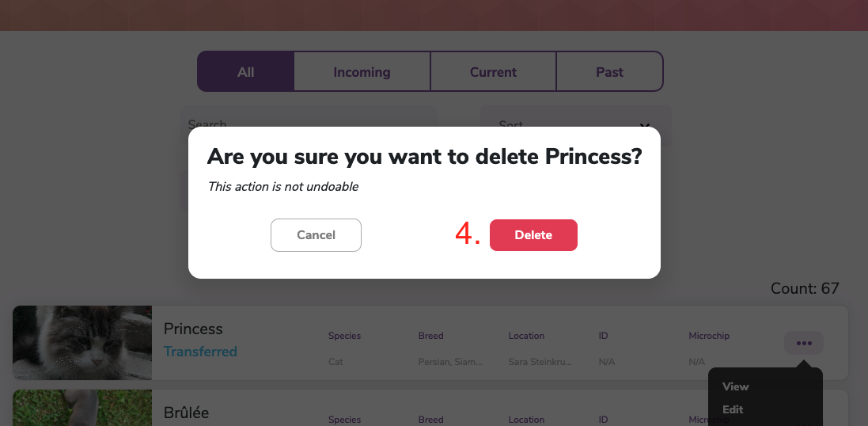Image resolution: width=868 pixels, height=426 pixels.
Task: Choose Edit from the context menu
Action: [x=733, y=409]
